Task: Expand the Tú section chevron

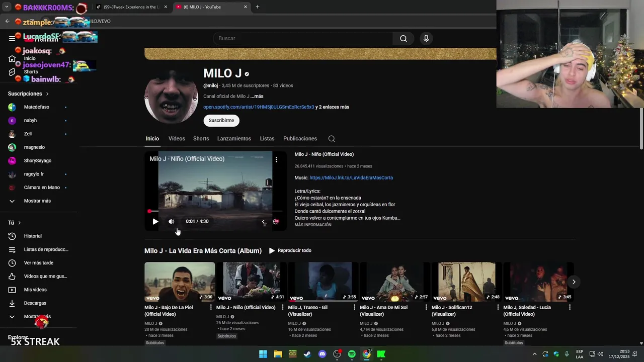Action: pyautogui.click(x=20, y=223)
